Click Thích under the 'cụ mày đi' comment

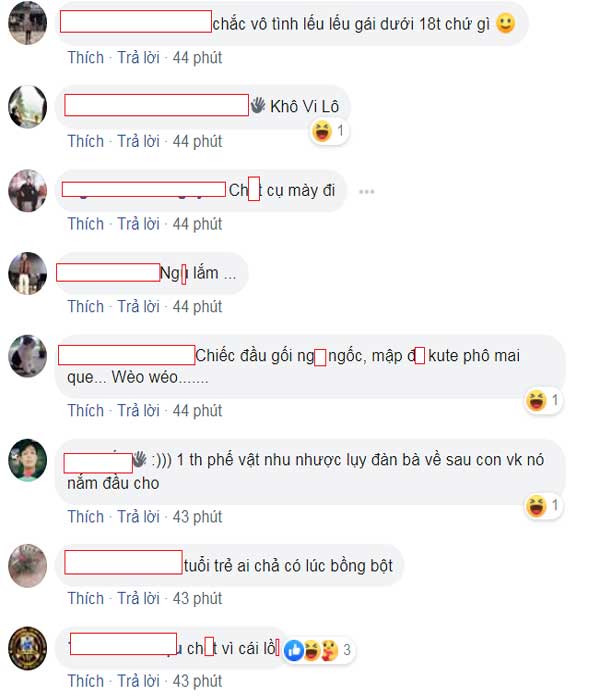[86, 224]
